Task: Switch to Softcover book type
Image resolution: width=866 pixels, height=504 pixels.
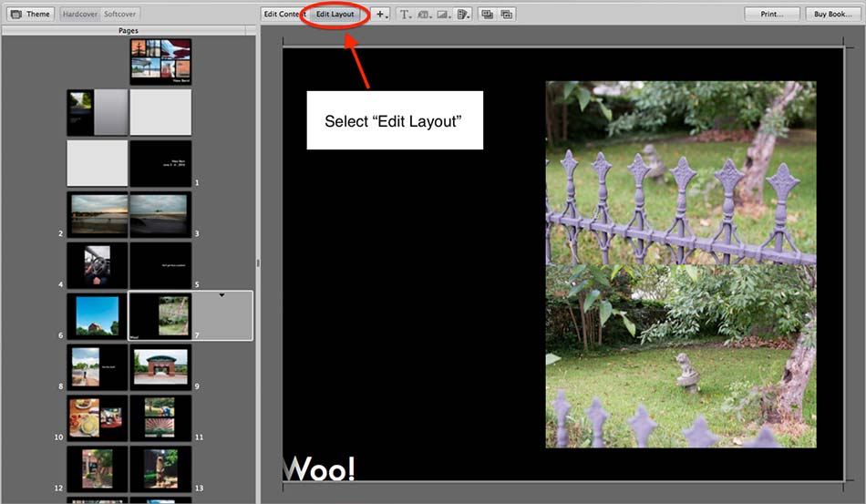Action: [x=120, y=15]
